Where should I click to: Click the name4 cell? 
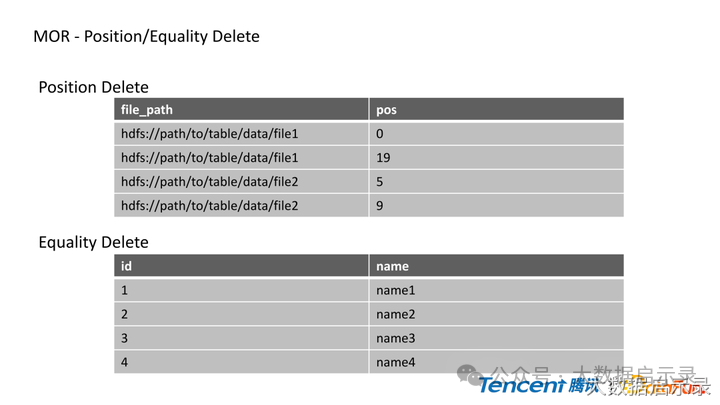pyautogui.click(x=496, y=362)
